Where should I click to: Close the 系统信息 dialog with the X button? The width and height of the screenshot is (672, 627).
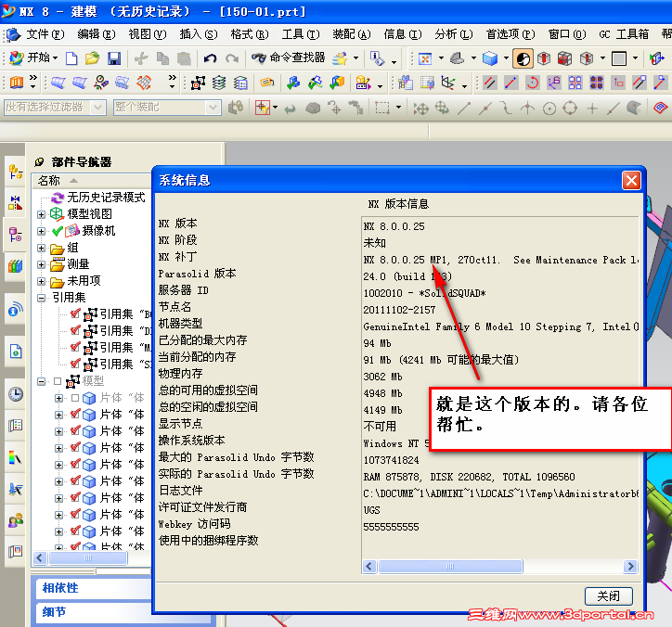[632, 180]
